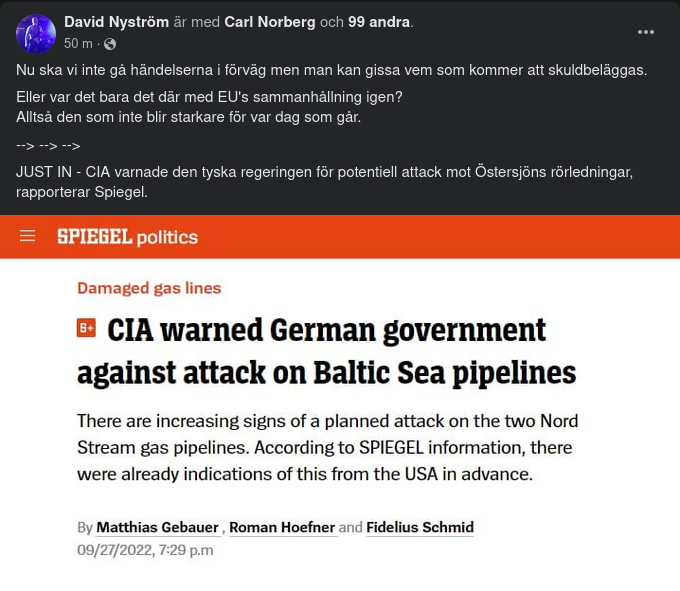The width and height of the screenshot is (680, 591).
Task: Click the public audience globe icon
Action: [110, 45]
